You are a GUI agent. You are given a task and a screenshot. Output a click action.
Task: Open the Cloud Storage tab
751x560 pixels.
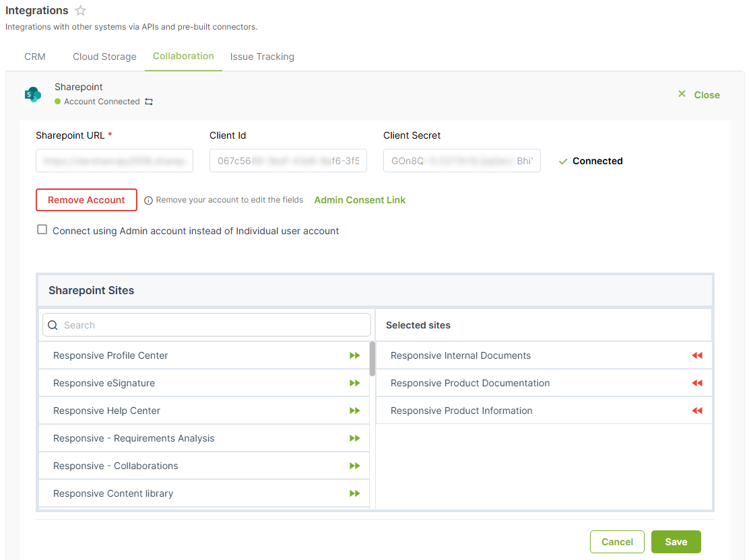104,57
